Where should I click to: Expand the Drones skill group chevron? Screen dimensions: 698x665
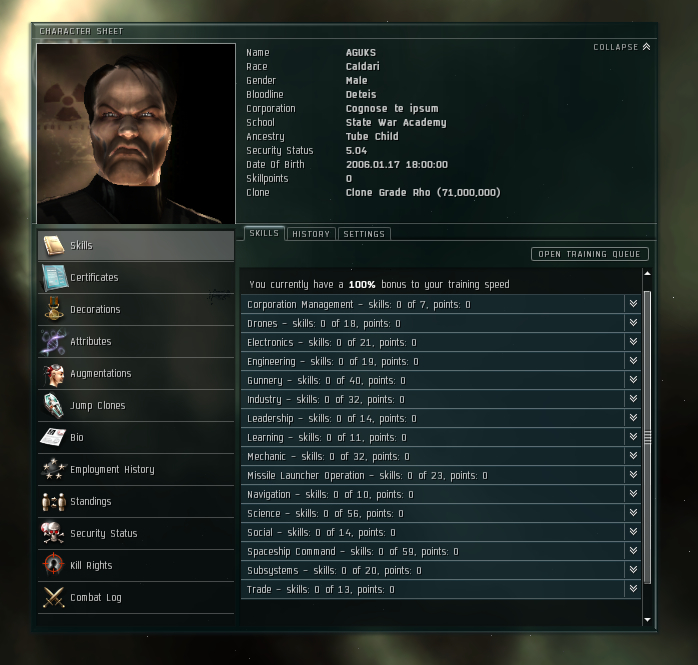point(633,323)
